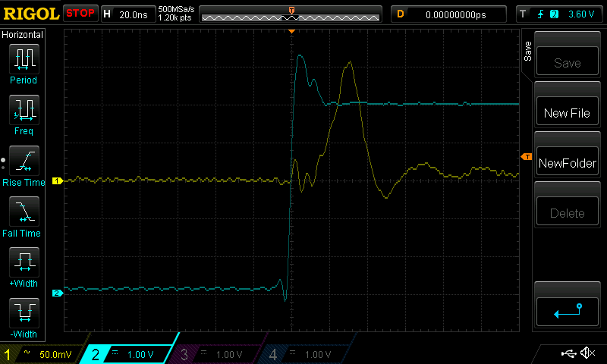Select the Period measurement icon
This screenshot has height=364, width=607.
pos(24,59)
